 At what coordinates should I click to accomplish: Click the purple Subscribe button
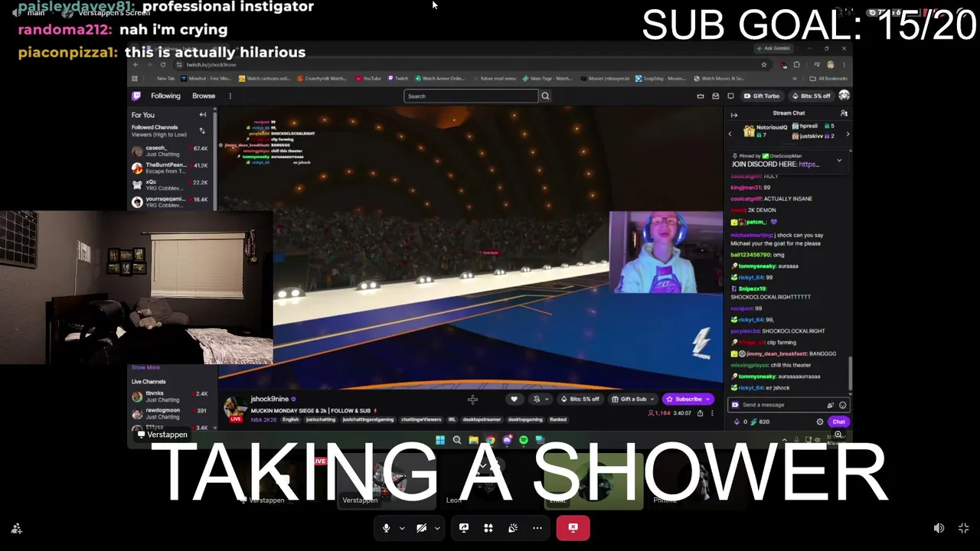[688, 399]
